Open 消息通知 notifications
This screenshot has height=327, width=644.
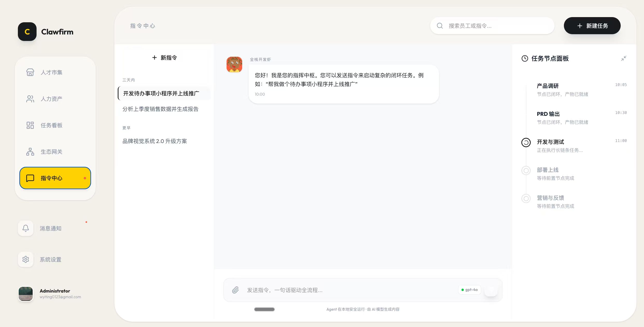pos(50,228)
